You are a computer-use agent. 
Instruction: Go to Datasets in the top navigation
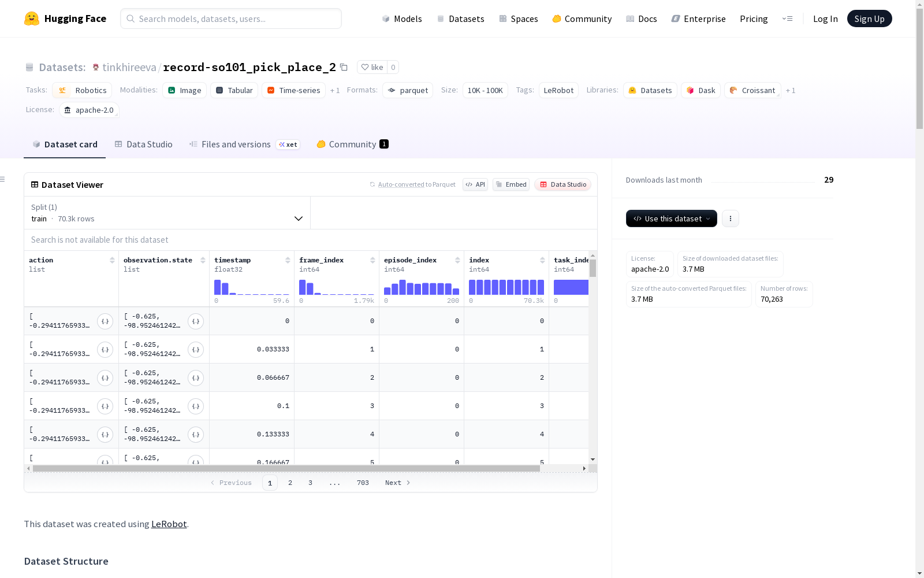coord(461,18)
